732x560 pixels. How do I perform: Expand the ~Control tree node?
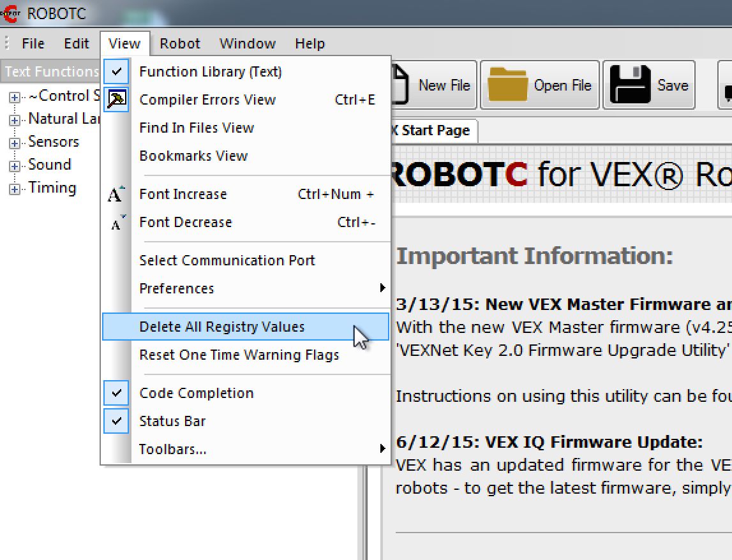click(x=15, y=98)
